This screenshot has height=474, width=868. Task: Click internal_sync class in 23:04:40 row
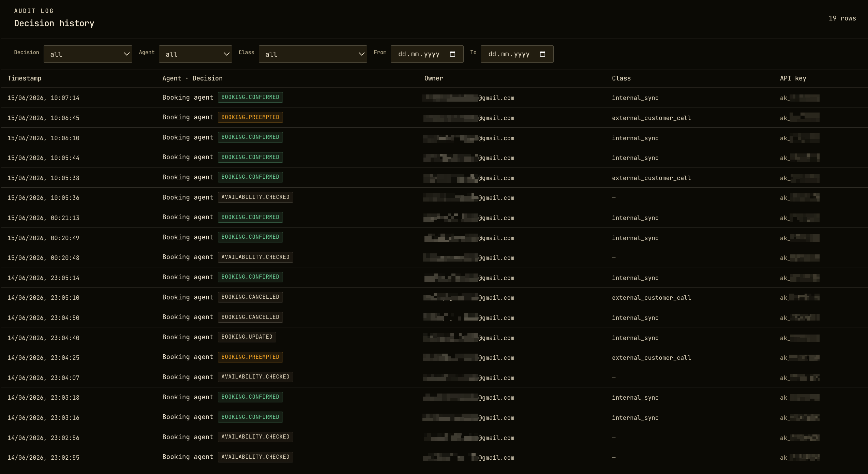(x=635, y=338)
